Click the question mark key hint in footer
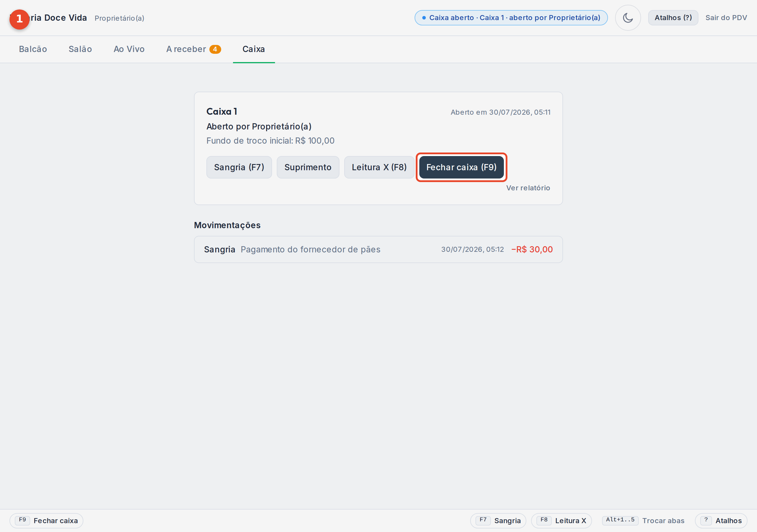Screen dimensions: 757x532 pos(706,520)
